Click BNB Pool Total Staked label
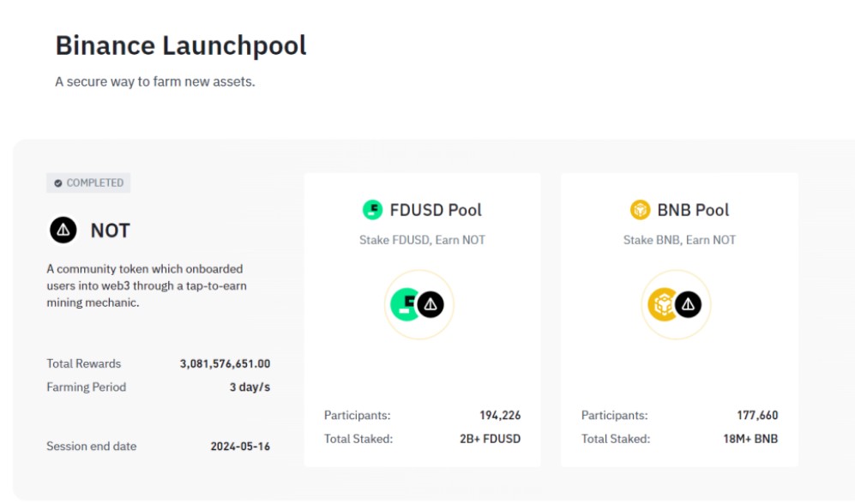This screenshot has height=504, width=855. point(616,439)
